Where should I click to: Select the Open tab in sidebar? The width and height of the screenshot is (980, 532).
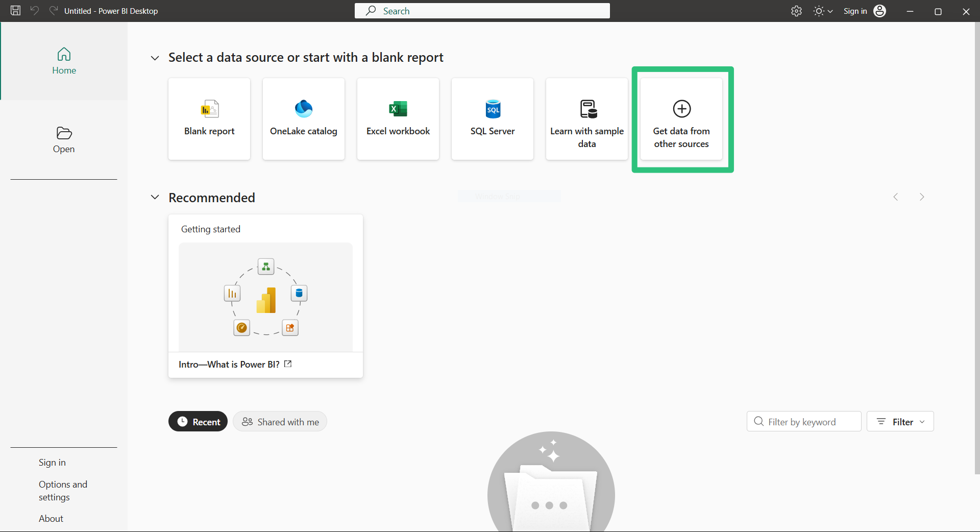(64, 140)
